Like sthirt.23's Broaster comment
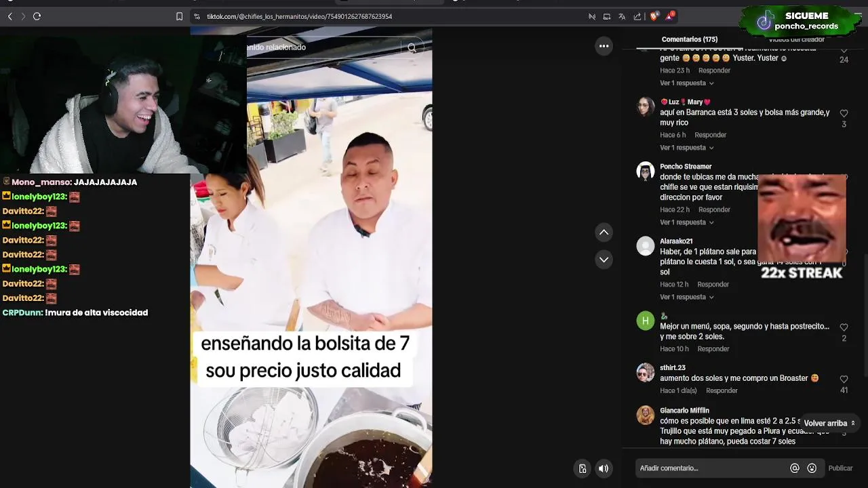Viewport: 868px width, 488px height. click(844, 380)
